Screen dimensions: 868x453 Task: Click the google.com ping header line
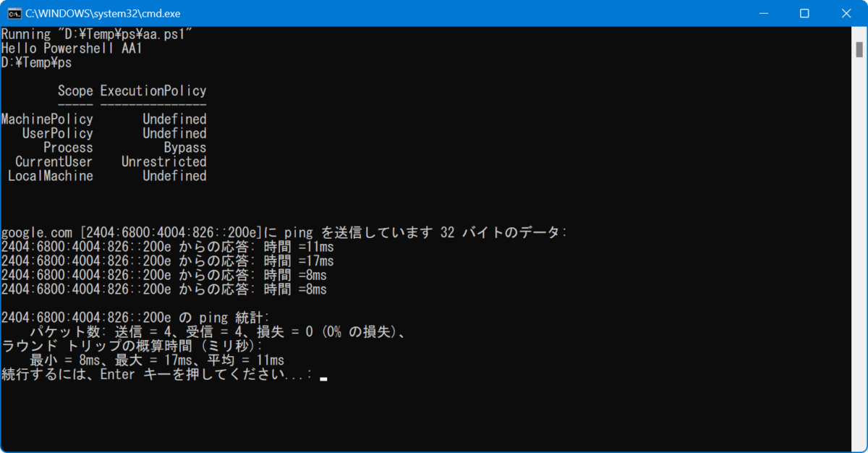285,232
